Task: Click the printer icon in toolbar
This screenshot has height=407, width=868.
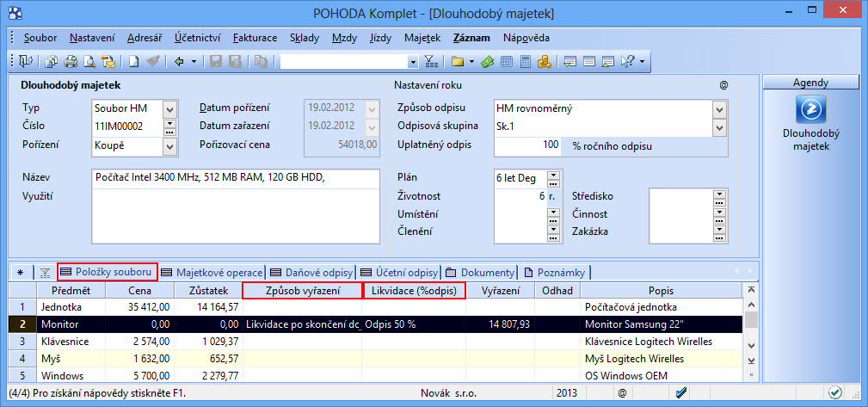Action: click(x=71, y=61)
